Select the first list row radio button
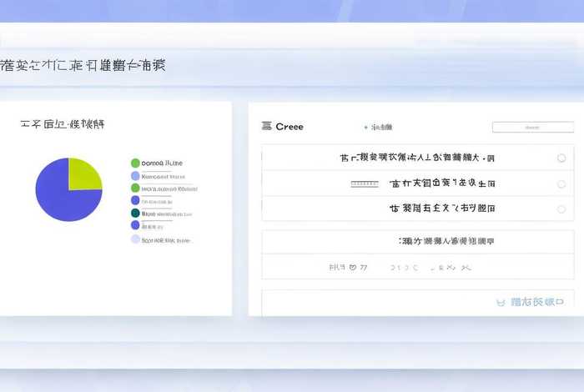Image resolution: width=584 pixels, height=392 pixels. [x=561, y=158]
